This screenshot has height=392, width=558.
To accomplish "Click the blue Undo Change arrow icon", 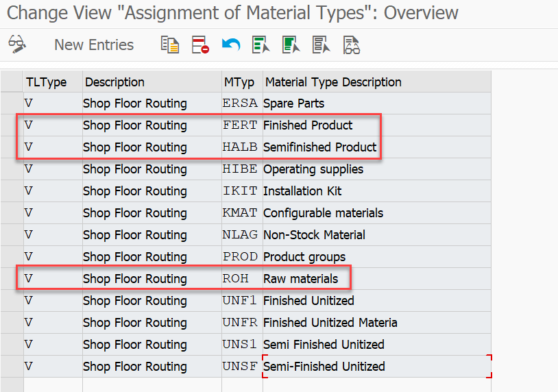I will pos(230,45).
